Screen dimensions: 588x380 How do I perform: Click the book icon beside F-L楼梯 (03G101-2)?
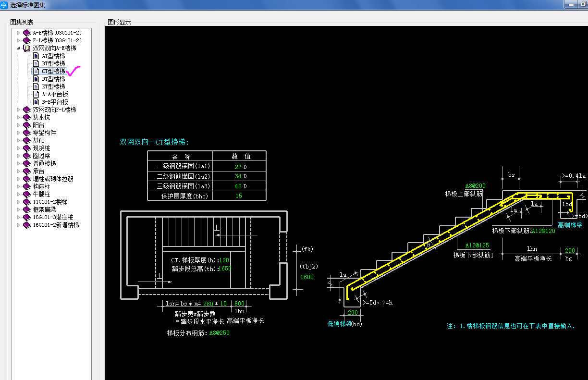27,40
